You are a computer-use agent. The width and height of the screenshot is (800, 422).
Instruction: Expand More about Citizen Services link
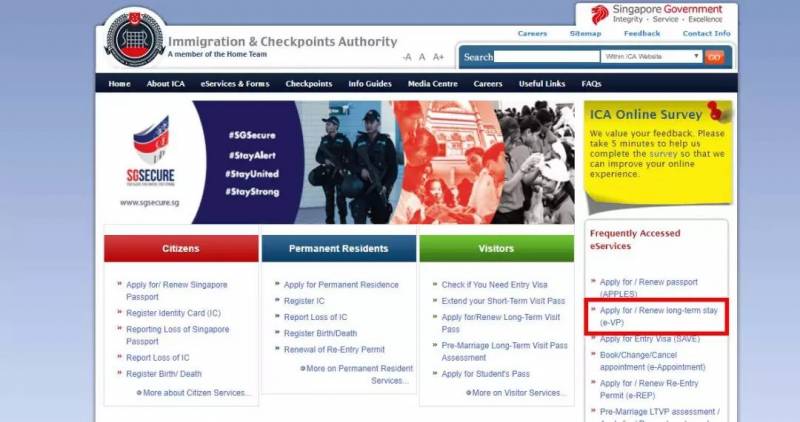point(194,393)
